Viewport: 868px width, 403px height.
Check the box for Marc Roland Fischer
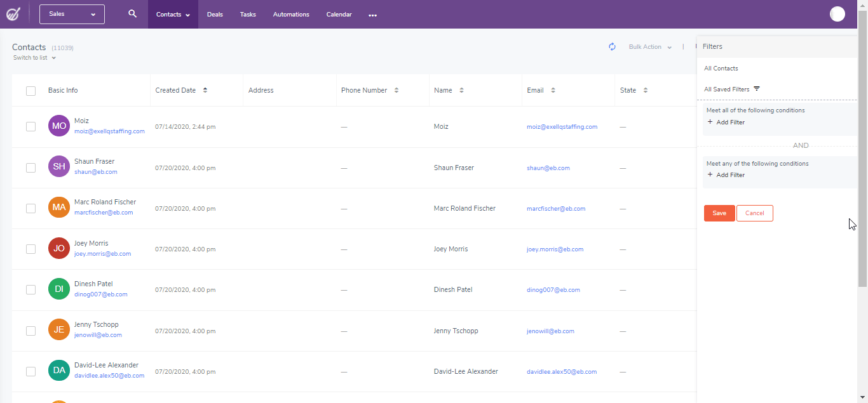tap(31, 208)
